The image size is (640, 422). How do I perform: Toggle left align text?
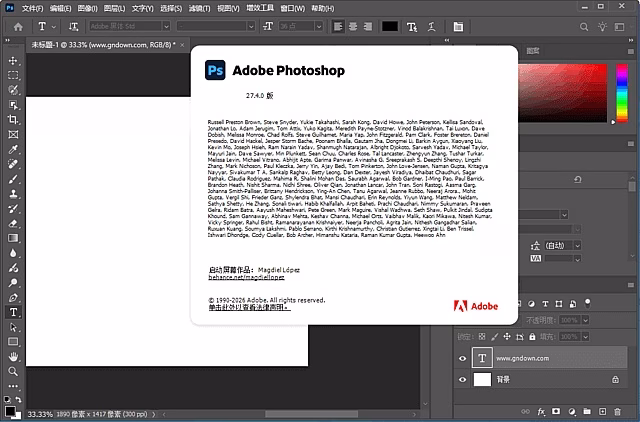click(338, 27)
